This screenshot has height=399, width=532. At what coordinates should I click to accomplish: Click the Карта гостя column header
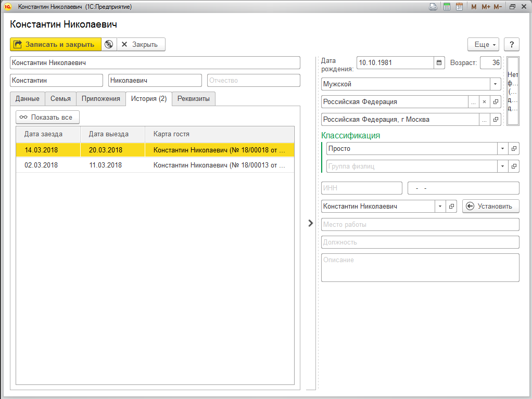220,134
